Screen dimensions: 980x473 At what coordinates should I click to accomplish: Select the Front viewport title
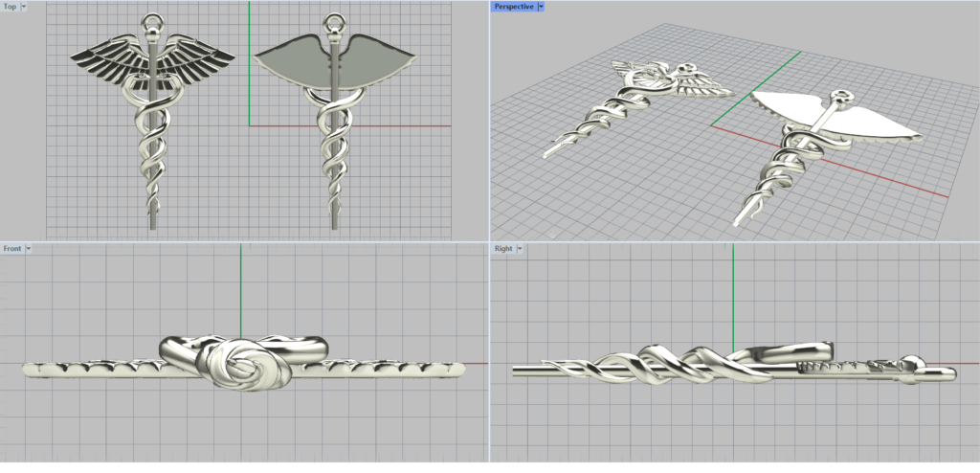click(12, 249)
